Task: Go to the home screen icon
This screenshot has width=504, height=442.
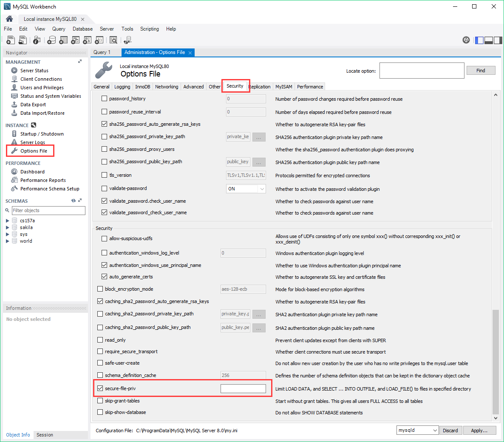Action: pyautogui.click(x=9, y=19)
